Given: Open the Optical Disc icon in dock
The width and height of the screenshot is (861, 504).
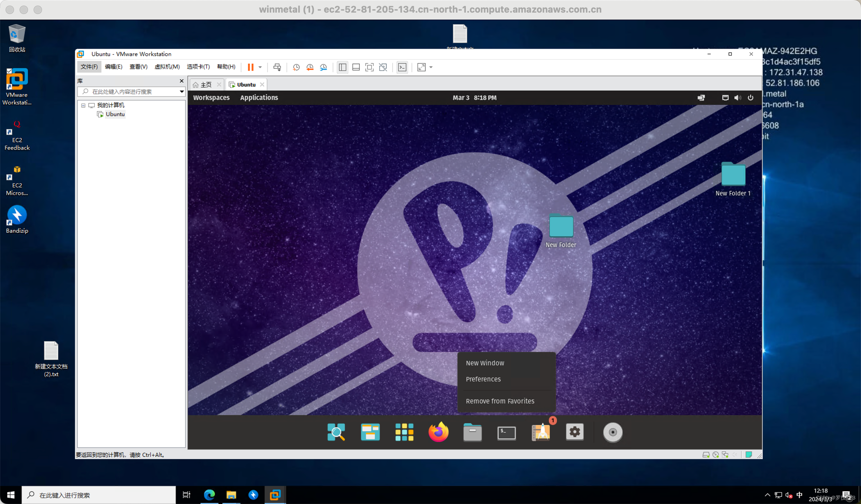Looking at the screenshot, I should pos(612,432).
